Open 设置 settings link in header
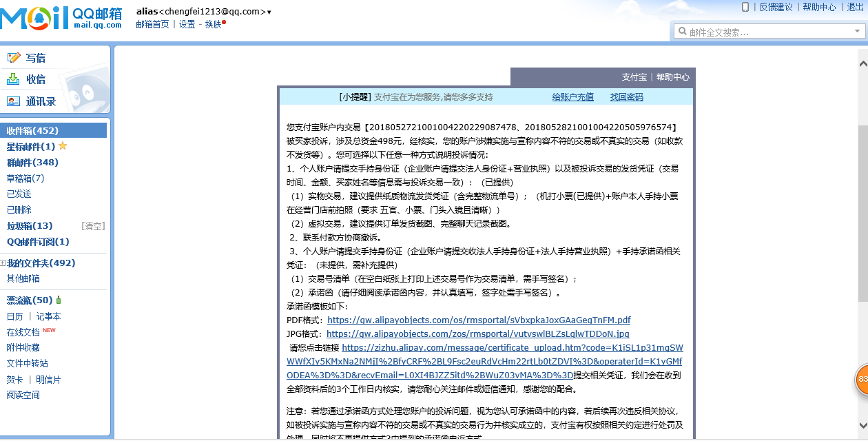The height and width of the screenshot is (441, 868). pos(187,24)
